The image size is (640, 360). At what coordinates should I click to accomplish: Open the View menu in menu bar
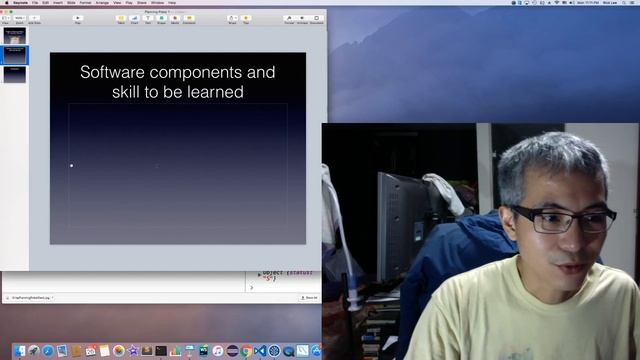pos(117,2)
